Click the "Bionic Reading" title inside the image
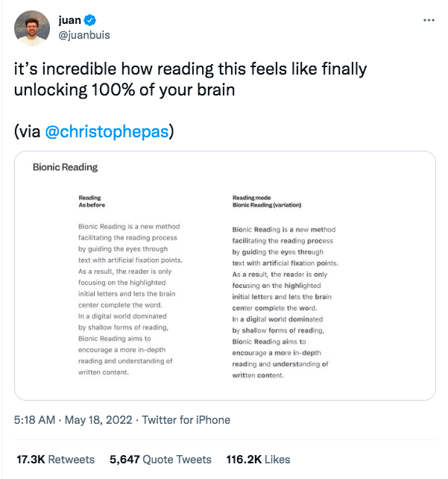The image size is (448, 479). [x=65, y=167]
